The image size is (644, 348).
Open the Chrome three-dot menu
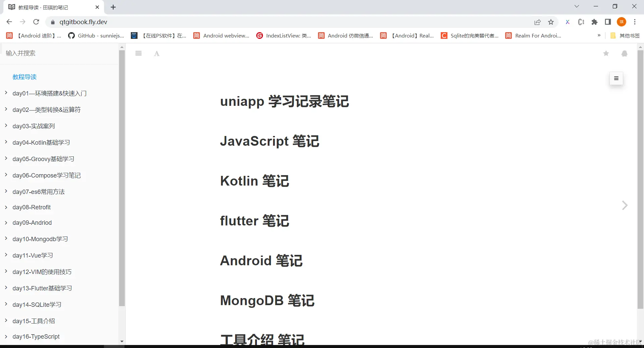(x=635, y=22)
